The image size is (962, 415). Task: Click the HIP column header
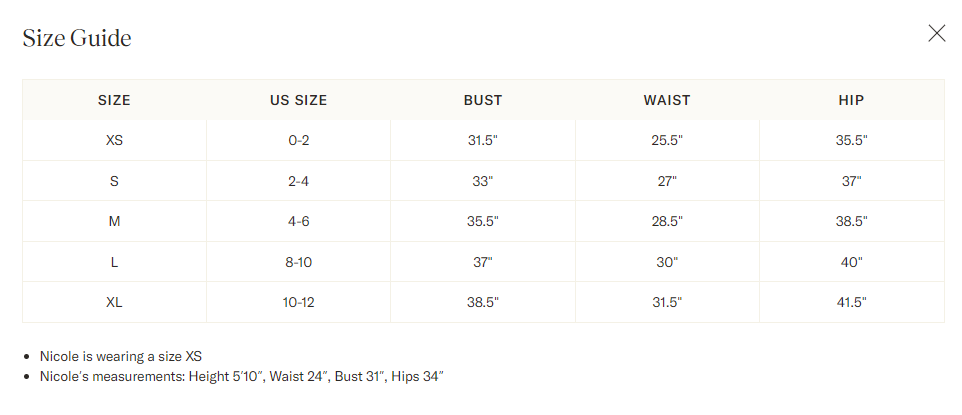(851, 100)
